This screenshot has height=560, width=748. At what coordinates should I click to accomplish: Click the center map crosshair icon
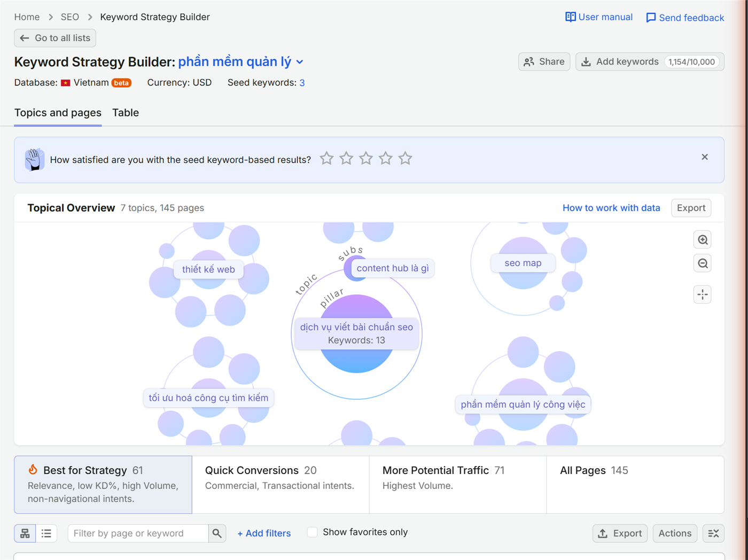(x=703, y=294)
